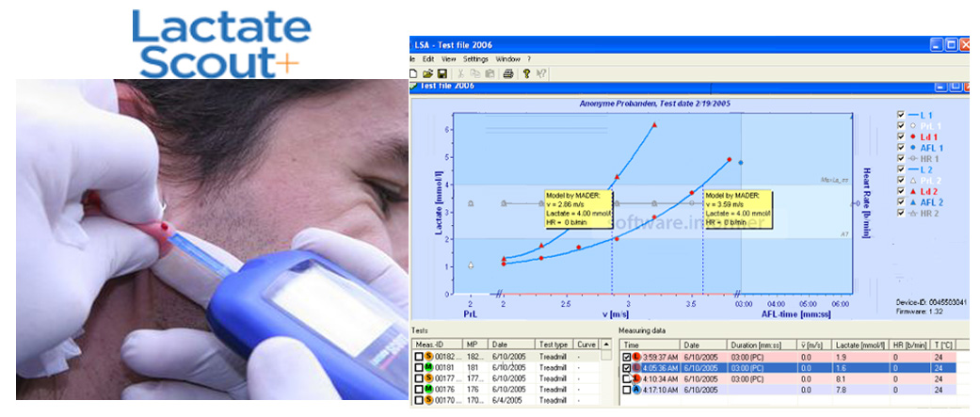Check the box for test 00176

coord(419,389)
